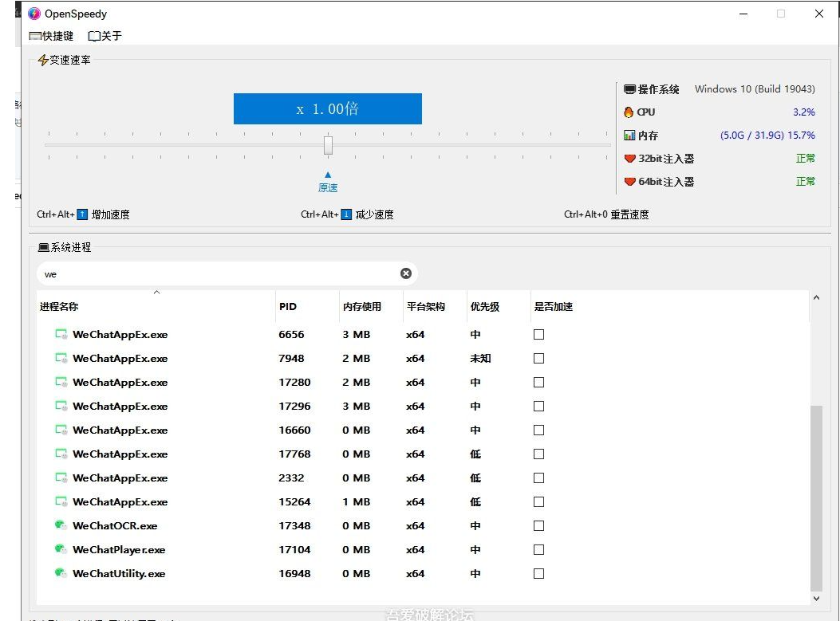Click the speed slider handle
Viewport: 840px width, 621px height.
click(x=328, y=145)
